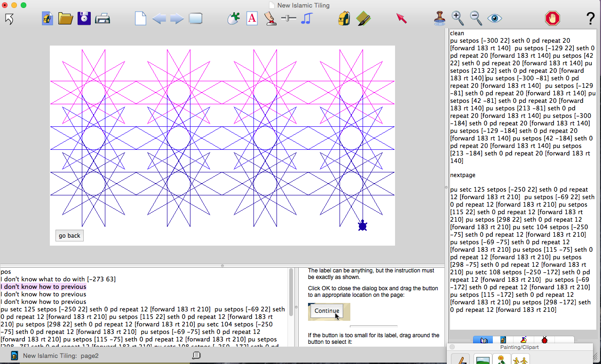Save project with the floppy disk icon
The height and width of the screenshot is (364, 601).
[x=84, y=19]
